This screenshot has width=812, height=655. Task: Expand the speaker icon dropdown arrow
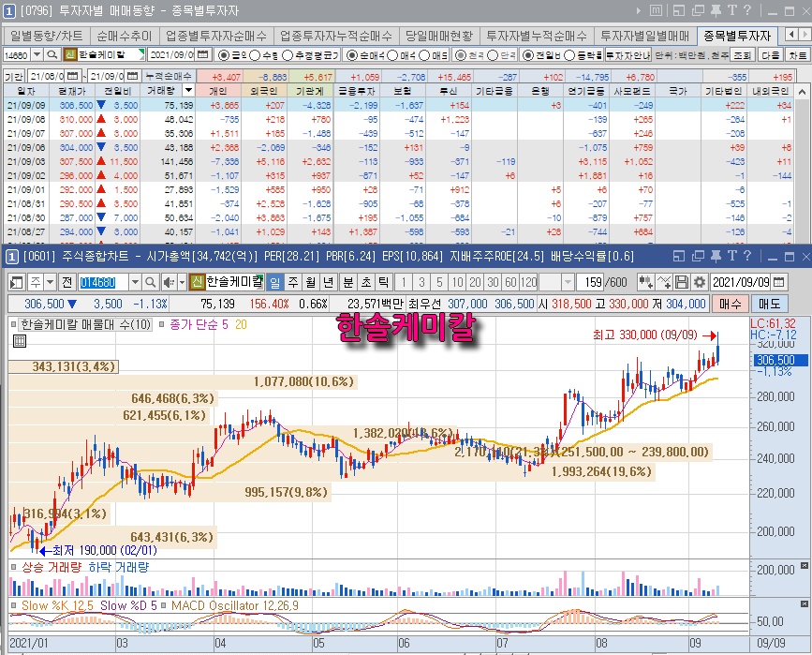pos(182,282)
